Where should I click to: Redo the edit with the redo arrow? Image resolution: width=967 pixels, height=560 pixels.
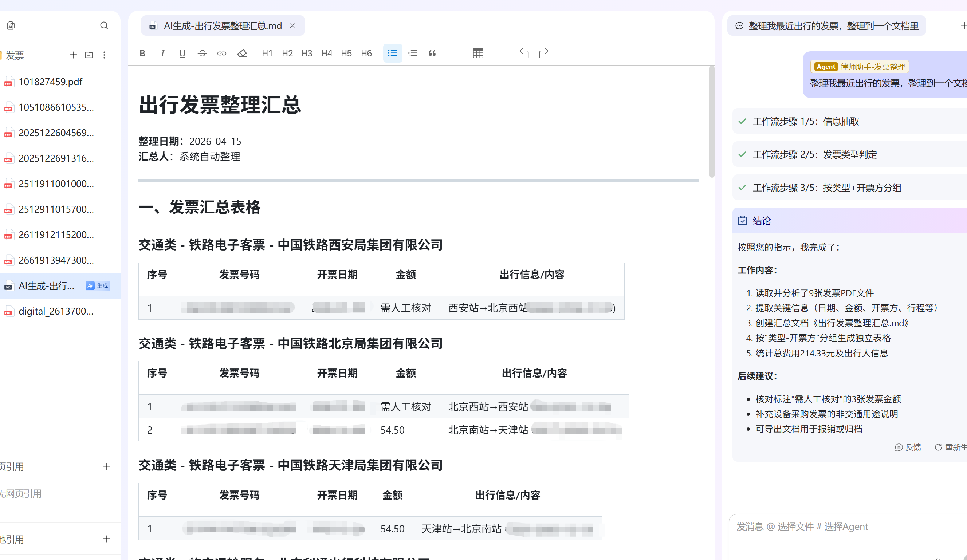(x=543, y=52)
